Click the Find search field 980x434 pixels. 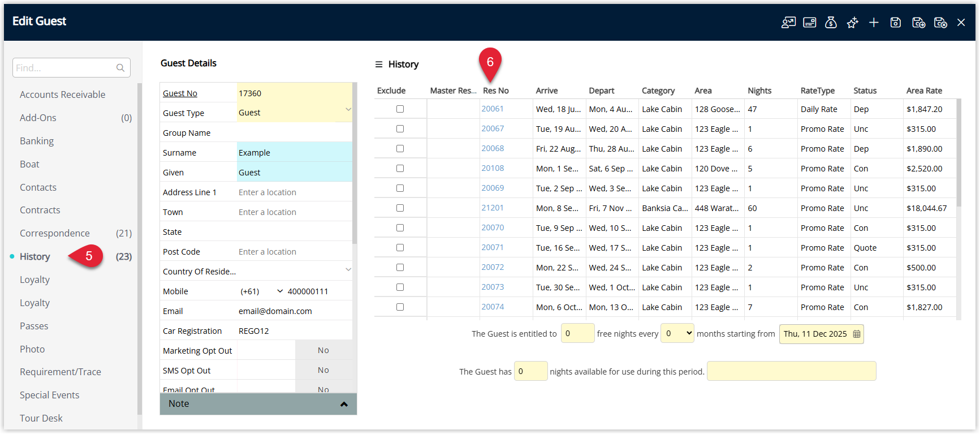tap(71, 68)
